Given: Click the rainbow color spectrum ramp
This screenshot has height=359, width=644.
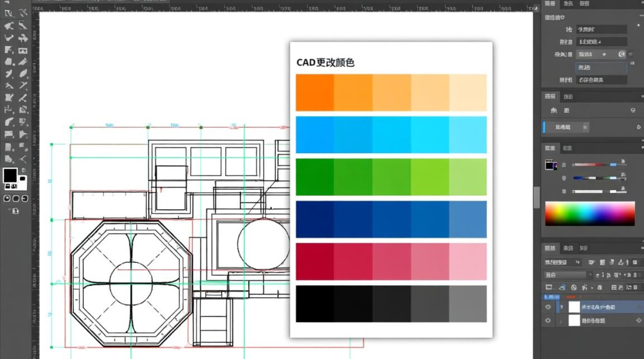Looking at the screenshot, I should (x=590, y=213).
